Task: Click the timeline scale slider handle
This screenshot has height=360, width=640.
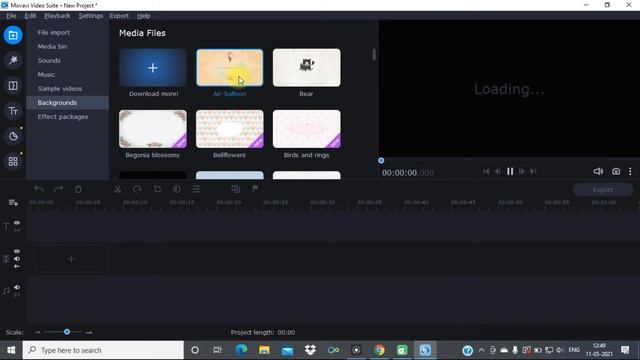Action: click(67, 332)
